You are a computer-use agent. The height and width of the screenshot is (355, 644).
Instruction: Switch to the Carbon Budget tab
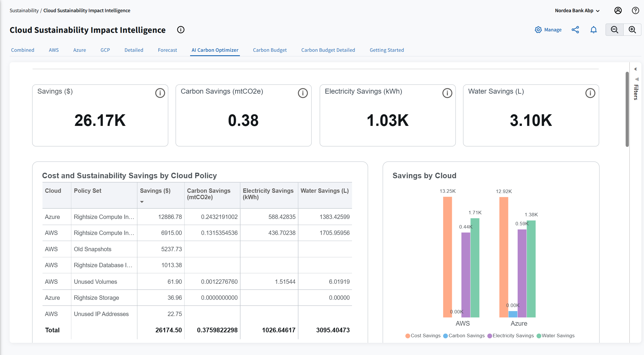[270, 50]
